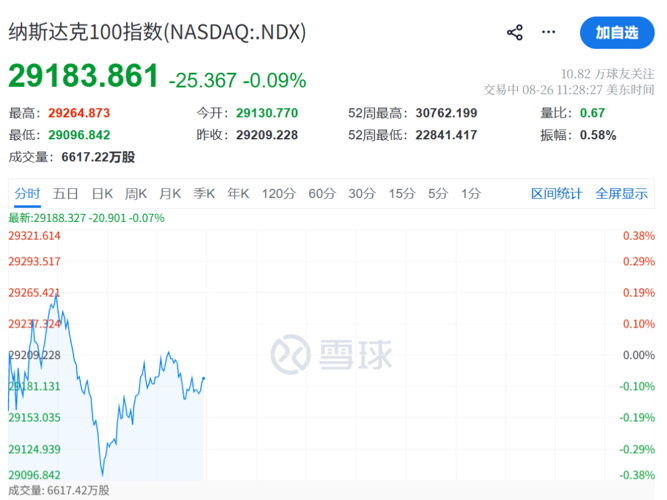Click the change value -25.367
Viewport: 667px width, 500px height.
click(202, 80)
